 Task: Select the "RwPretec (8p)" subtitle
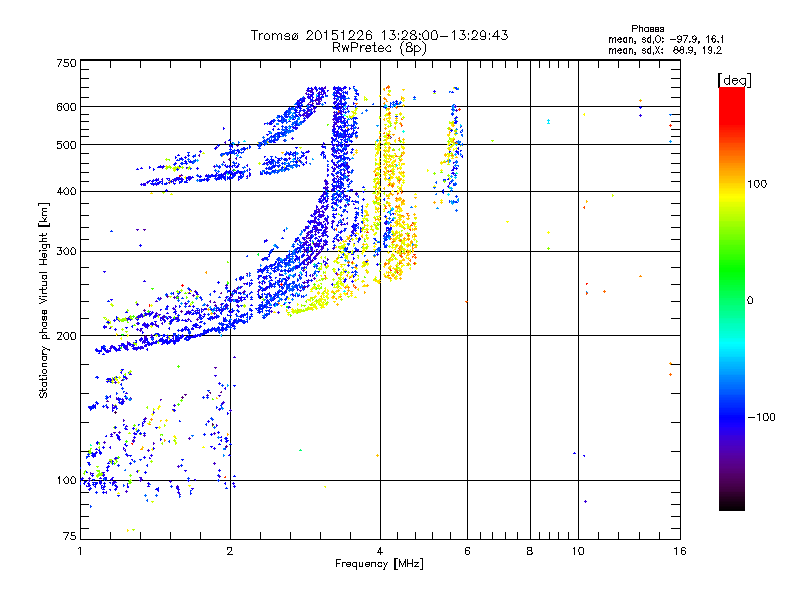379,48
